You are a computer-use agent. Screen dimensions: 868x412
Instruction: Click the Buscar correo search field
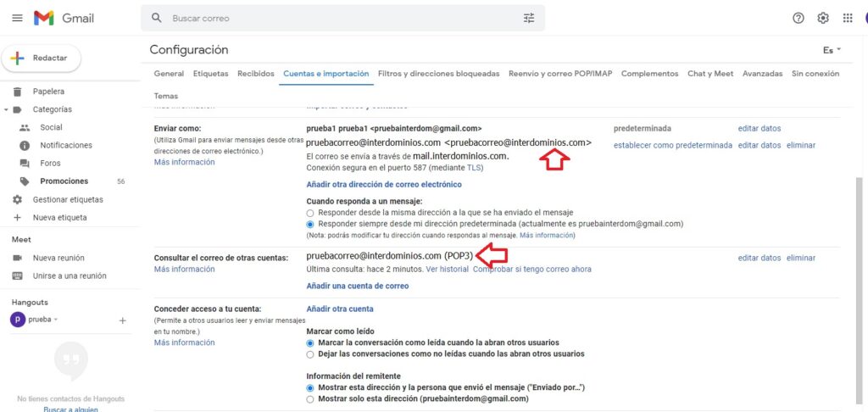[x=342, y=19]
